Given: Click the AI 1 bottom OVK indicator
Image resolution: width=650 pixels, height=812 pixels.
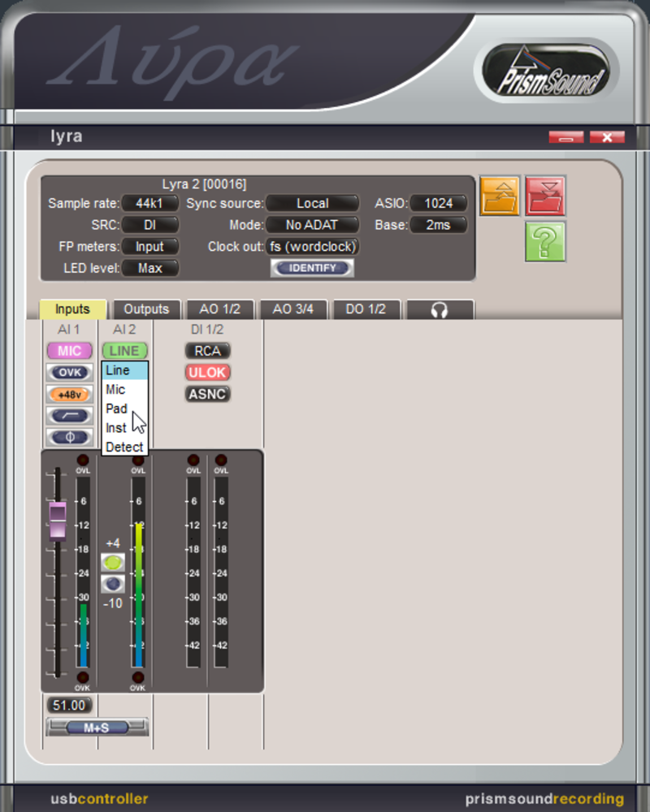Looking at the screenshot, I should (x=82, y=677).
